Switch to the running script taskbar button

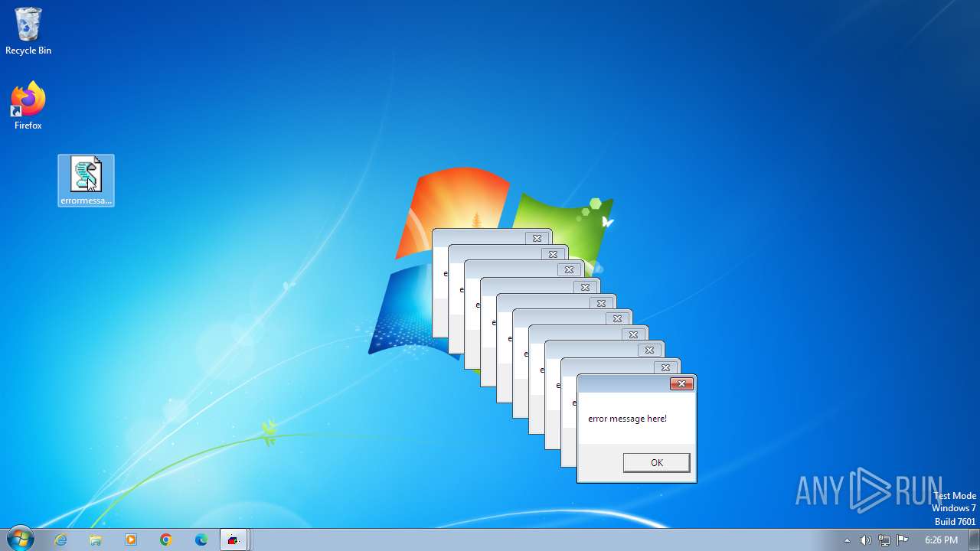[234, 540]
